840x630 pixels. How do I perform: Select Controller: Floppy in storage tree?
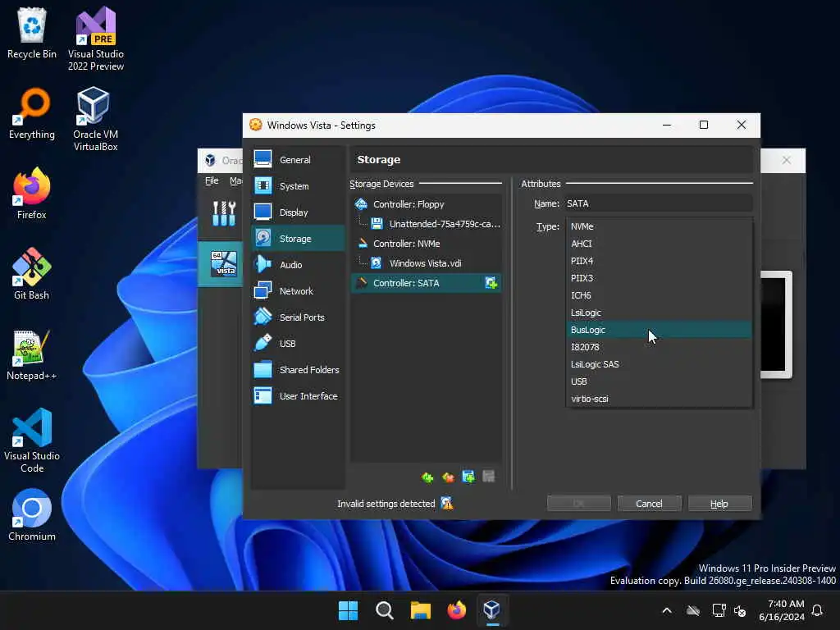(x=426, y=204)
